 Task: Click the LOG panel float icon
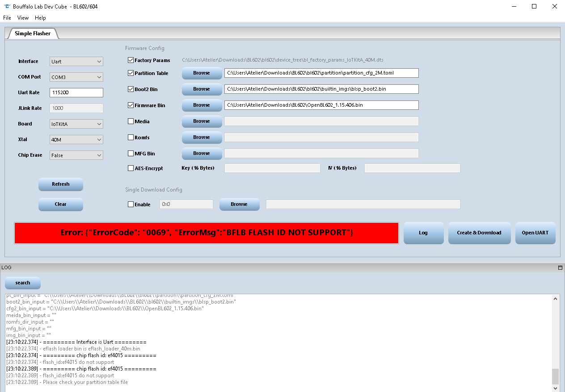[x=560, y=268]
